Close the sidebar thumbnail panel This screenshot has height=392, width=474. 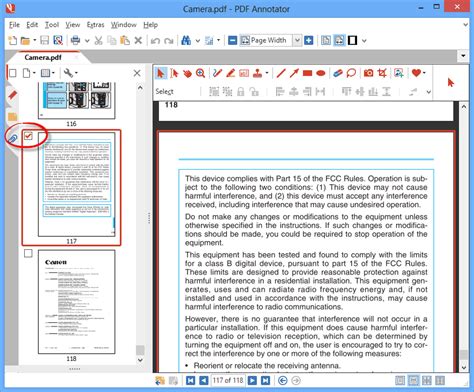(137, 73)
